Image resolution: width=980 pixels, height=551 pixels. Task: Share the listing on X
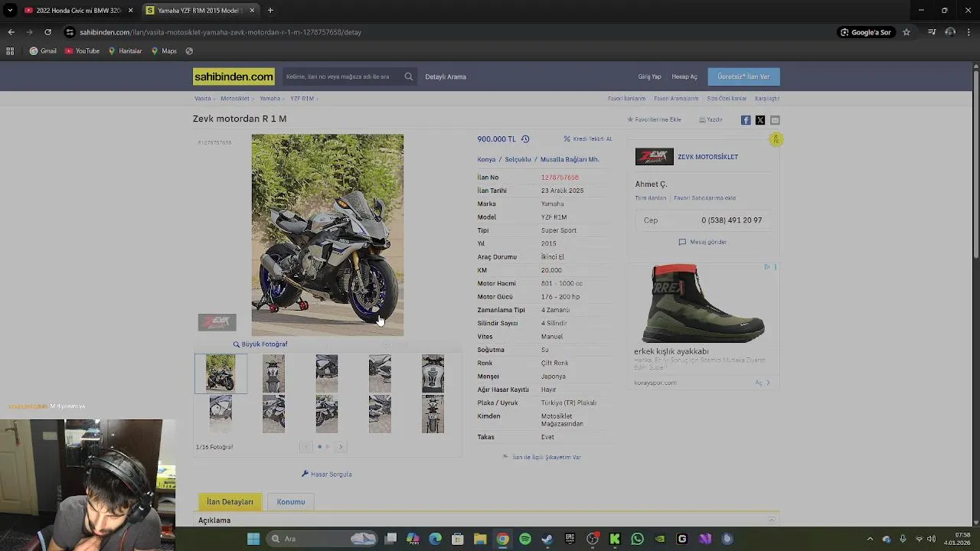[x=760, y=120]
